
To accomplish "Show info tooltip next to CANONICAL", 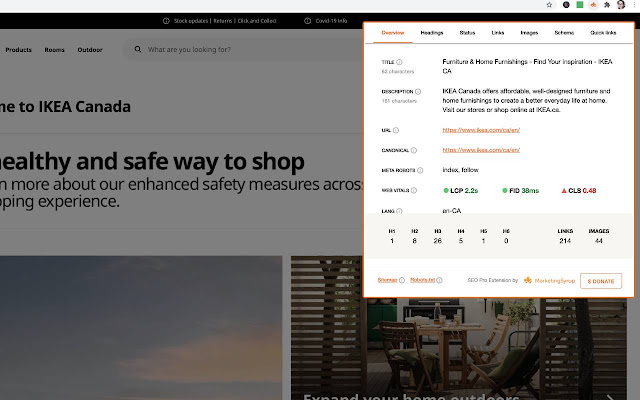I will pos(414,150).
